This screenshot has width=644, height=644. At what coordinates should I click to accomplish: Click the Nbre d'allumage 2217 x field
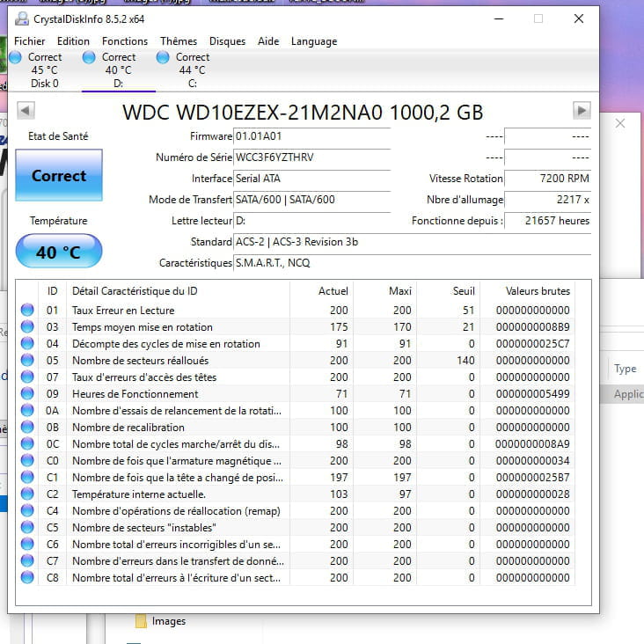click(547, 200)
